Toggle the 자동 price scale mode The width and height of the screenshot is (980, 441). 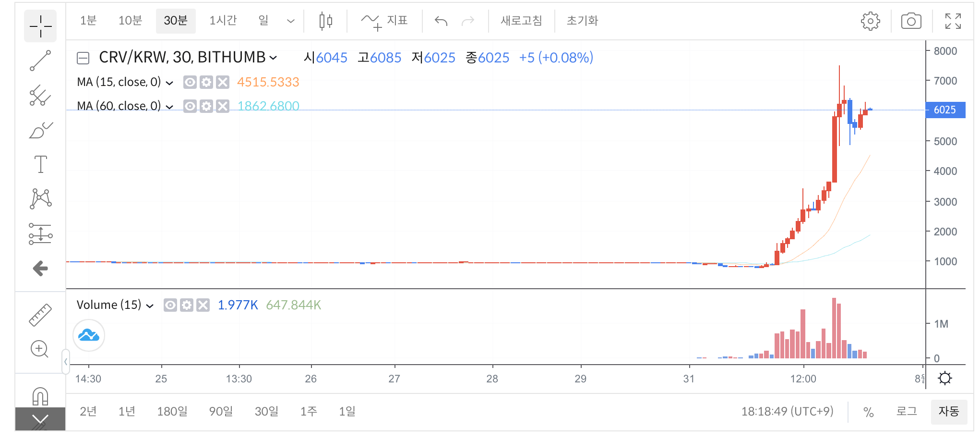point(948,411)
